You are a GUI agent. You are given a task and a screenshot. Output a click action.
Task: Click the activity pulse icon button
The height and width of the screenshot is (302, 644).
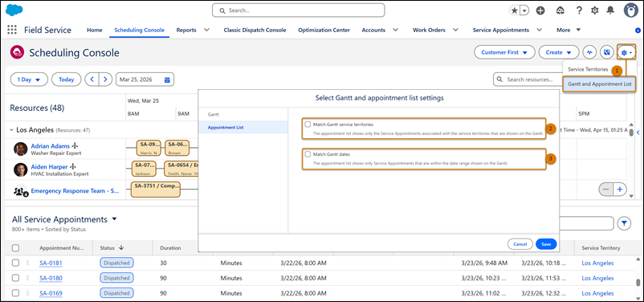[x=589, y=52]
